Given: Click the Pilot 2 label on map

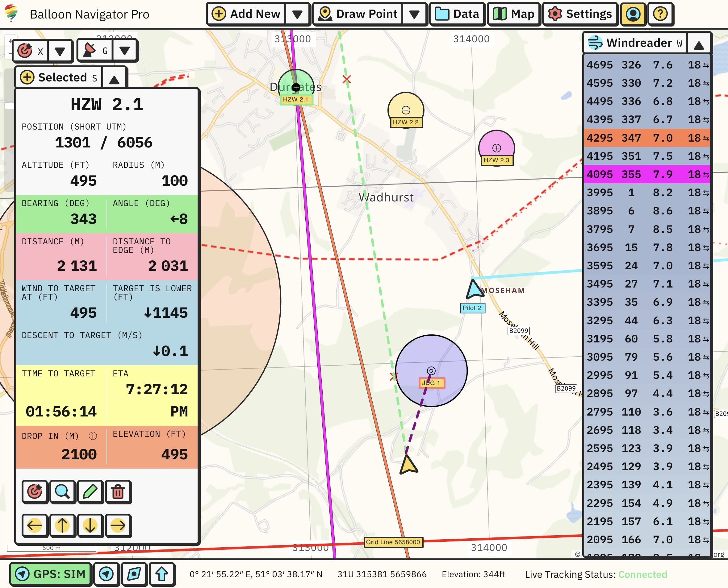Looking at the screenshot, I should pyautogui.click(x=472, y=308).
